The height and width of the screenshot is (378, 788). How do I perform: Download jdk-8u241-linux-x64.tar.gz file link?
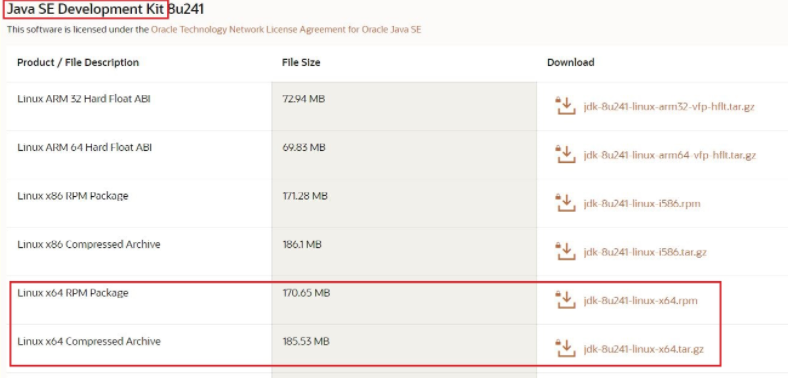643,349
